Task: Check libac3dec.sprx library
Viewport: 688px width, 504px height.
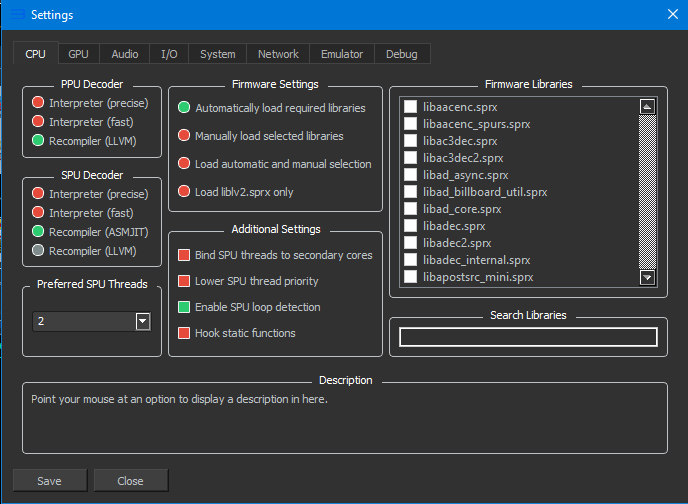Action: pyautogui.click(x=410, y=141)
